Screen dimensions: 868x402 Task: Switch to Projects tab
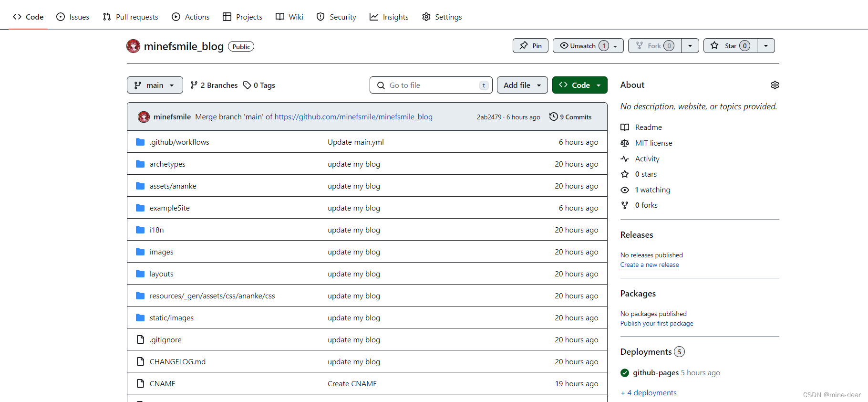pos(243,17)
